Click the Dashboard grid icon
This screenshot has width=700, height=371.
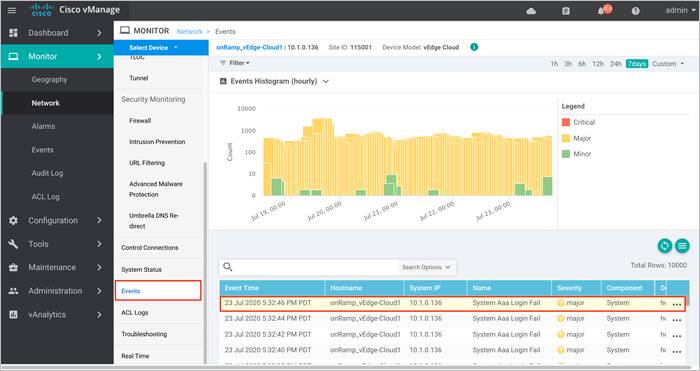13,33
